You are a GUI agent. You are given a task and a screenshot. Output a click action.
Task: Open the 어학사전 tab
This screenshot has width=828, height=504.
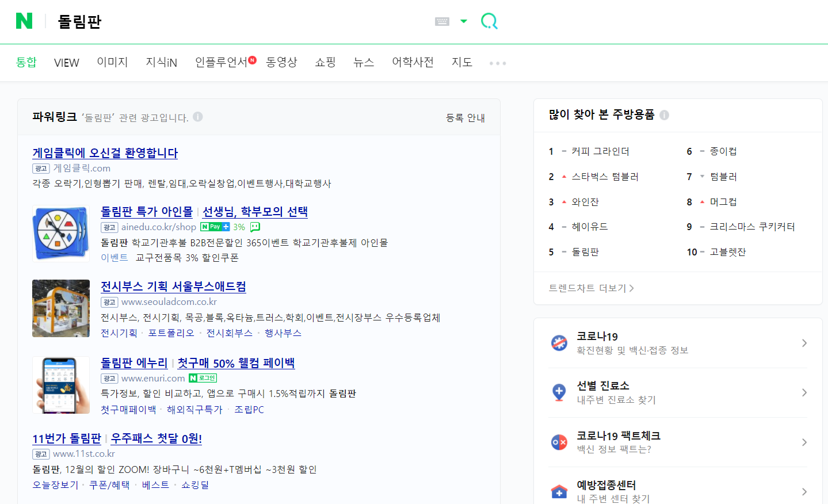(413, 62)
